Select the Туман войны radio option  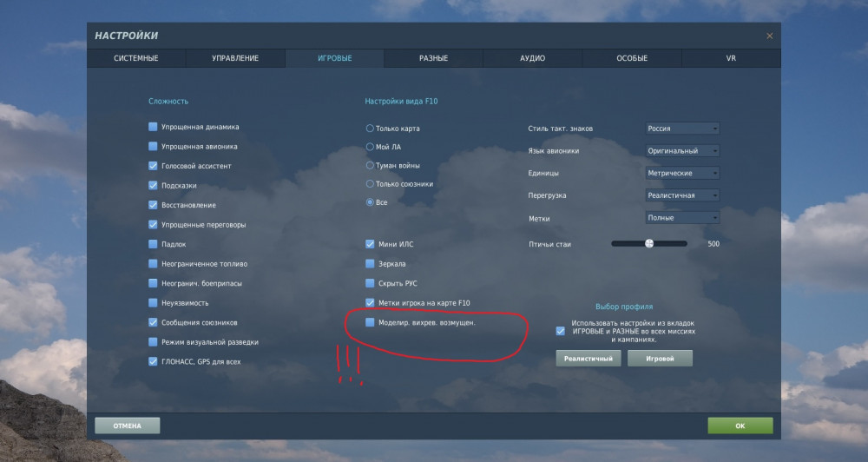[x=370, y=165]
